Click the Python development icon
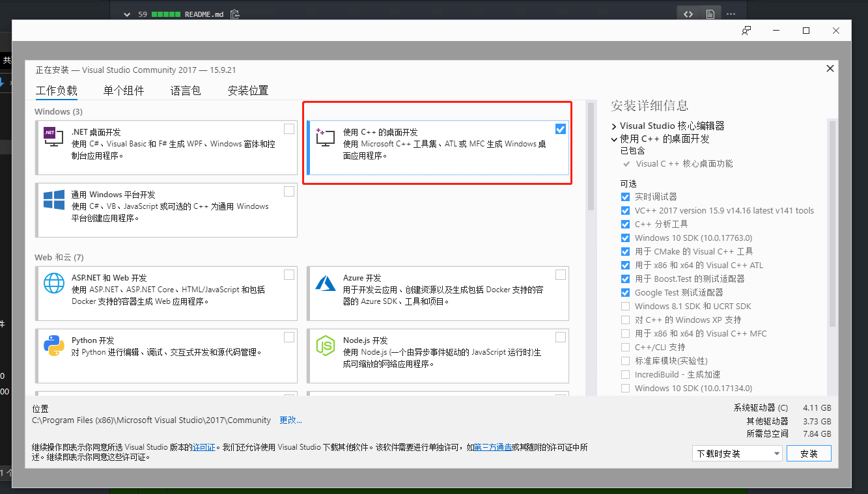The height and width of the screenshot is (494, 868). click(53, 346)
